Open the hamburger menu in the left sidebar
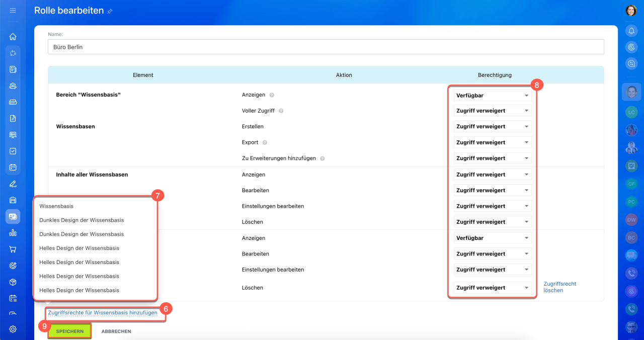The height and width of the screenshot is (340, 644). pos(13,11)
